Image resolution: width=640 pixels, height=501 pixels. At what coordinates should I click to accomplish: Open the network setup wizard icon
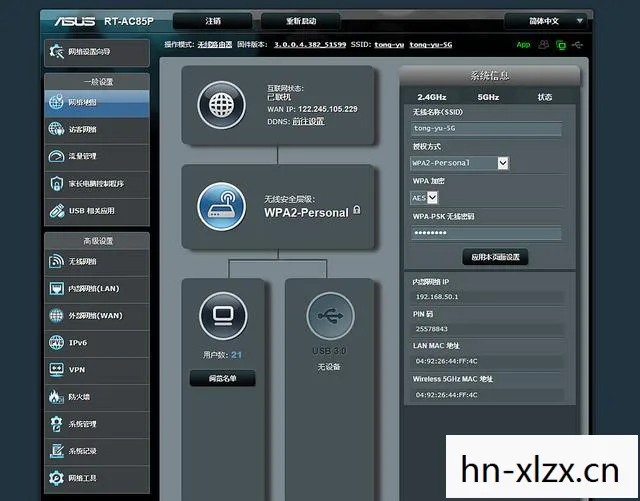pyautogui.click(x=56, y=51)
